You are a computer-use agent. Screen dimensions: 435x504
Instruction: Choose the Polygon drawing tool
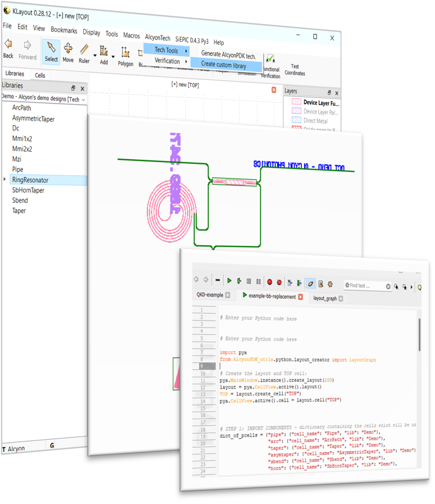click(125, 56)
